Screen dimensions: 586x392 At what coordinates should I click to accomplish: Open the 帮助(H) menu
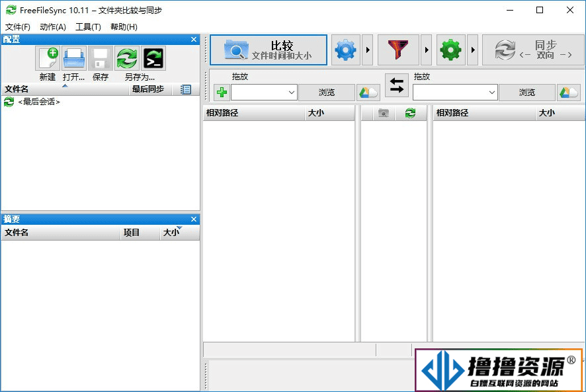click(124, 27)
